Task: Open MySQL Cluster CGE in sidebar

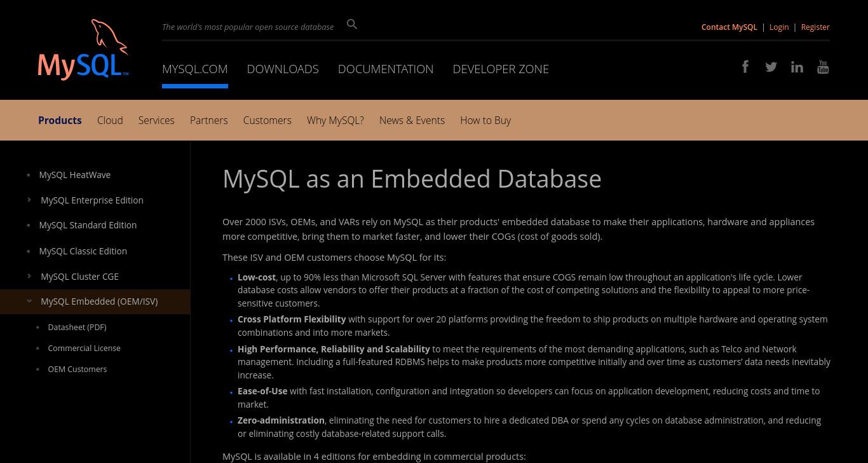Action: click(79, 277)
